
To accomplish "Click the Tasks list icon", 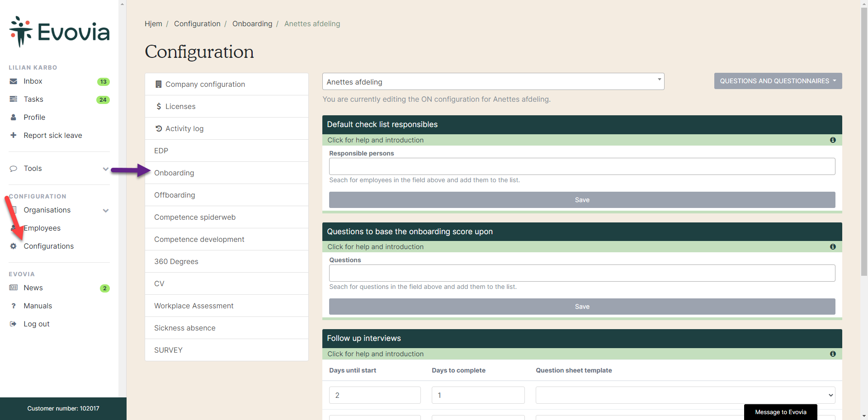I will pyautogui.click(x=14, y=99).
